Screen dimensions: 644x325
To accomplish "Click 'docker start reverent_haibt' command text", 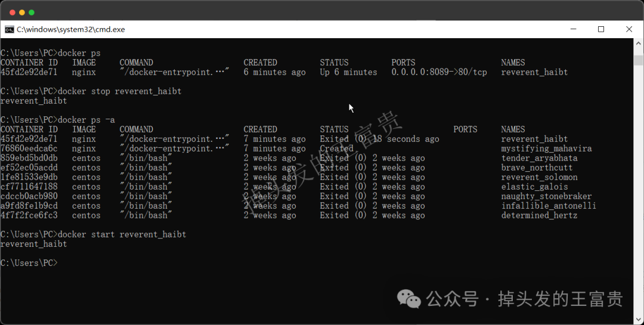I will point(122,234).
